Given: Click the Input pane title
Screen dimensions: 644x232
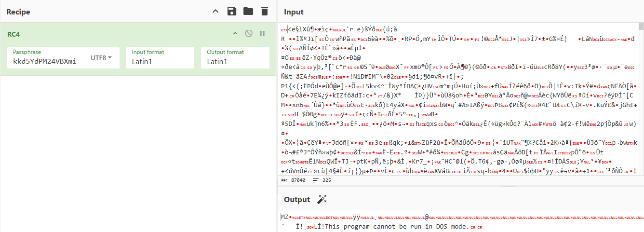Looking at the screenshot, I should tap(294, 12).
